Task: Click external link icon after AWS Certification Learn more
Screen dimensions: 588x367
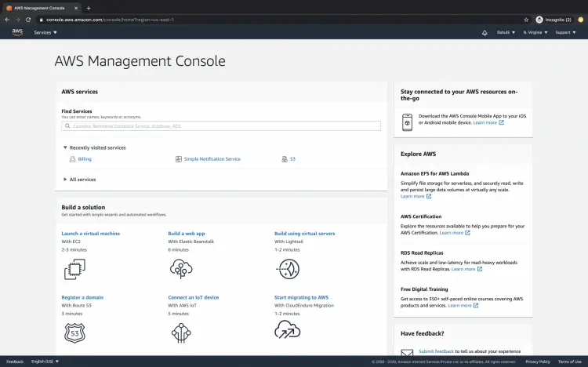Action: point(467,233)
